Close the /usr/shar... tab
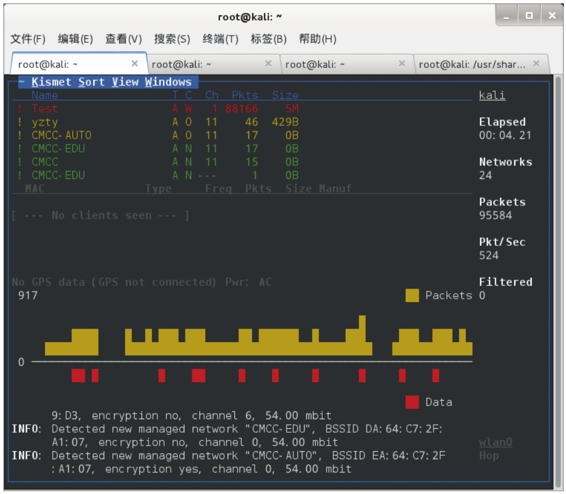Screen dimensions: 566x494 [536, 64]
